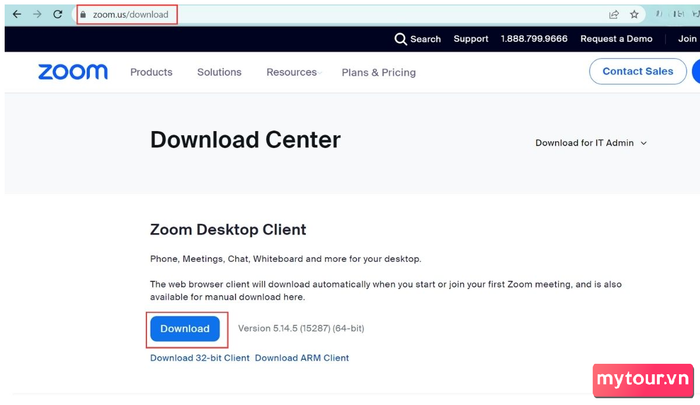
Task: Go back with the browser back arrow
Action: [x=17, y=14]
